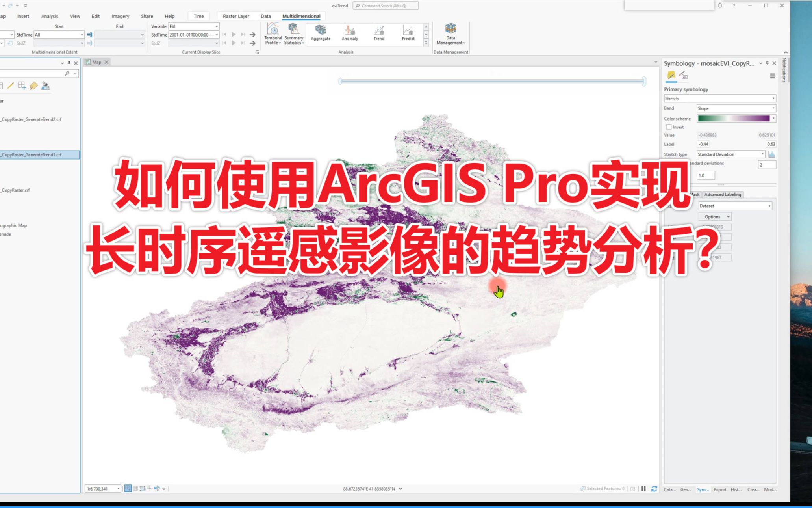Image resolution: width=812 pixels, height=508 pixels.
Task: Select the CopyRaster_GenerateTrend2.crf layer
Action: 32,119
